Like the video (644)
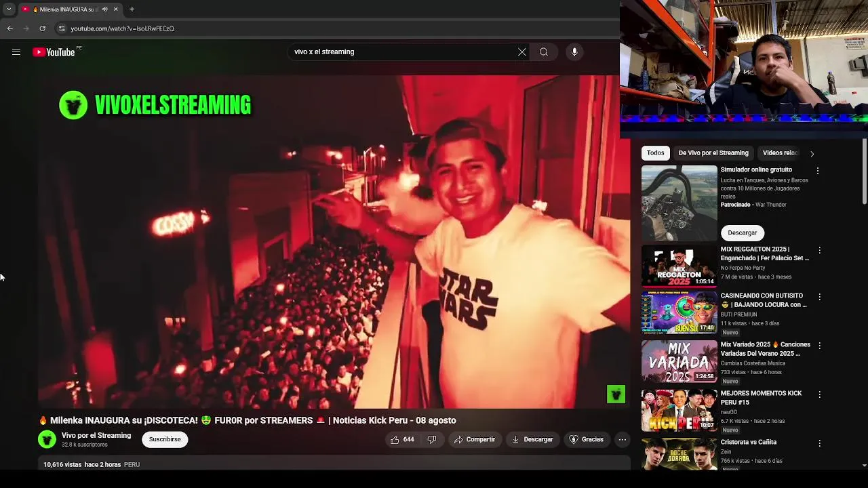The height and width of the screenshot is (488, 868). click(402, 439)
